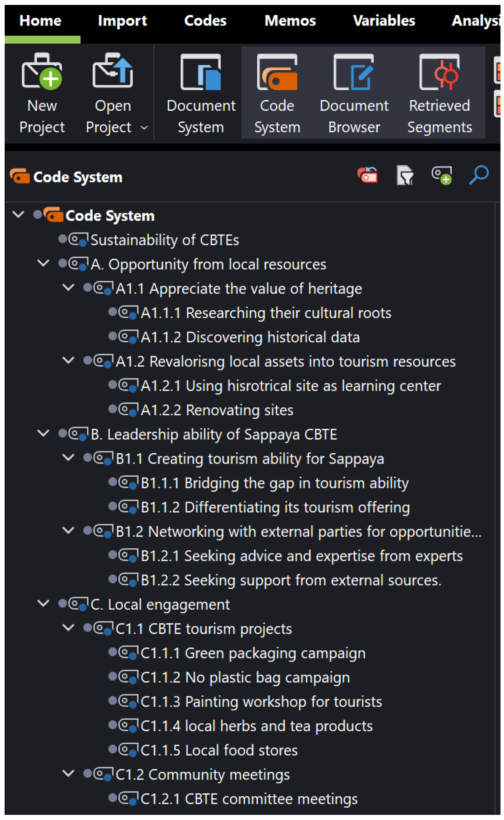Collapse the 'B1.2 Networking with external parties' node
Screen dimensions: 504x820
pos(68,530)
